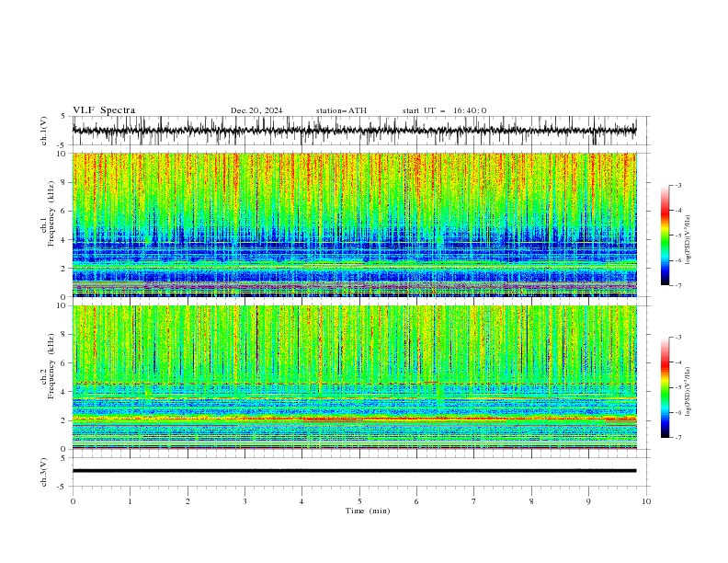Click the ch.3 flat waveform trace
The image size is (728, 563).
[x=354, y=471]
